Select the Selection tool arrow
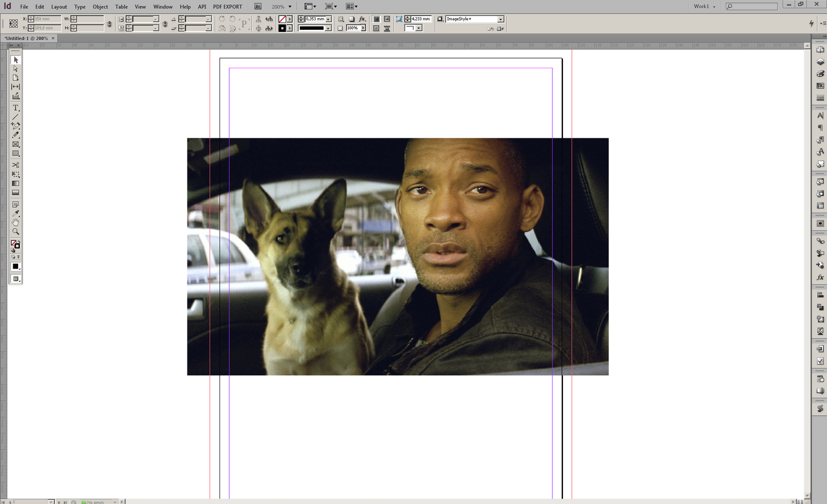The image size is (827, 504). pyautogui.click(x=15, y=60)
